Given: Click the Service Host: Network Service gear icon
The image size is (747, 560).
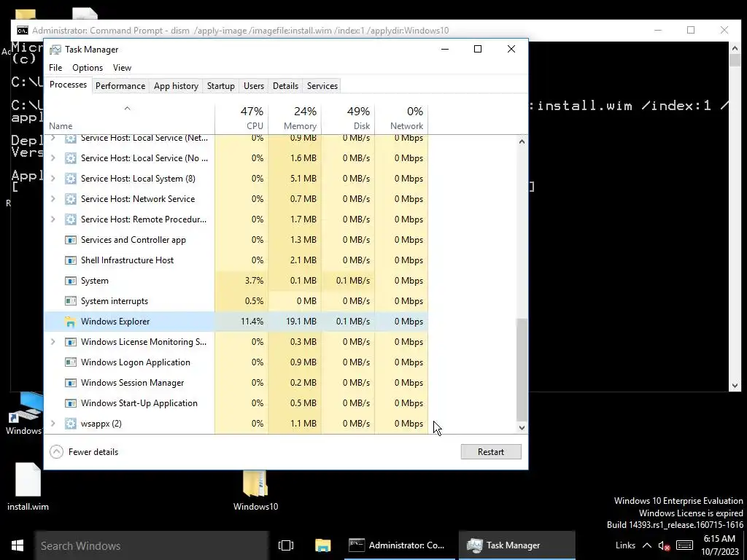Looking at the screenshot, I should 71,198.
